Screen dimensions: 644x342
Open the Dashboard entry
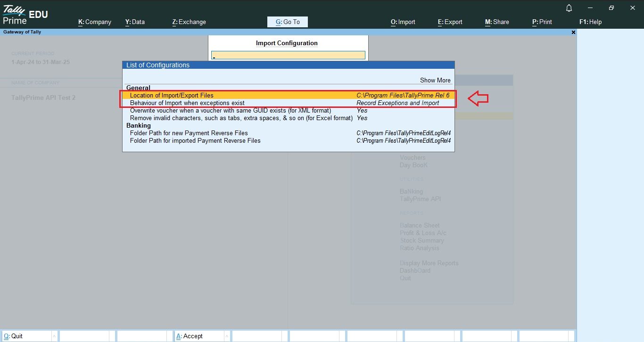415,270
